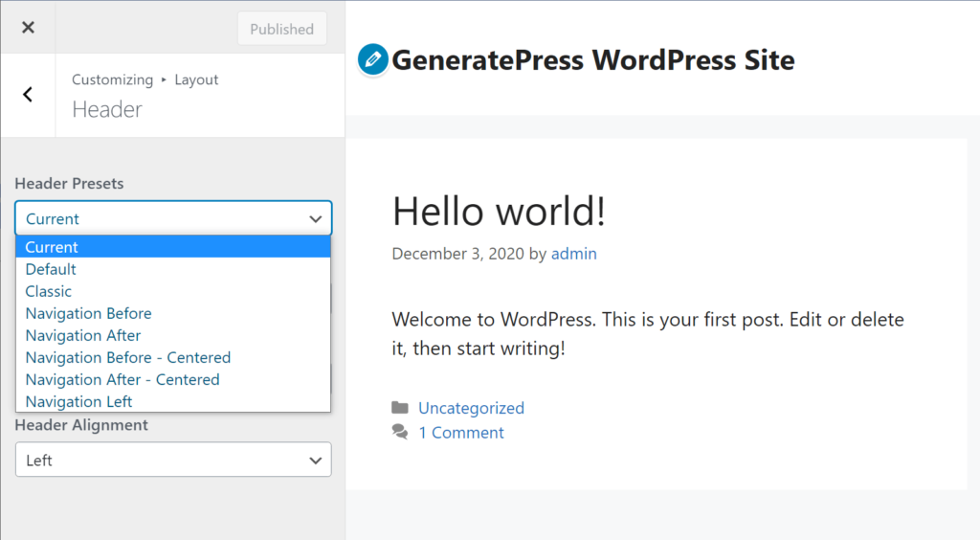Close the Customizer with the X icon
Viewport: 980px width, 540px height.
coord(28,28)
